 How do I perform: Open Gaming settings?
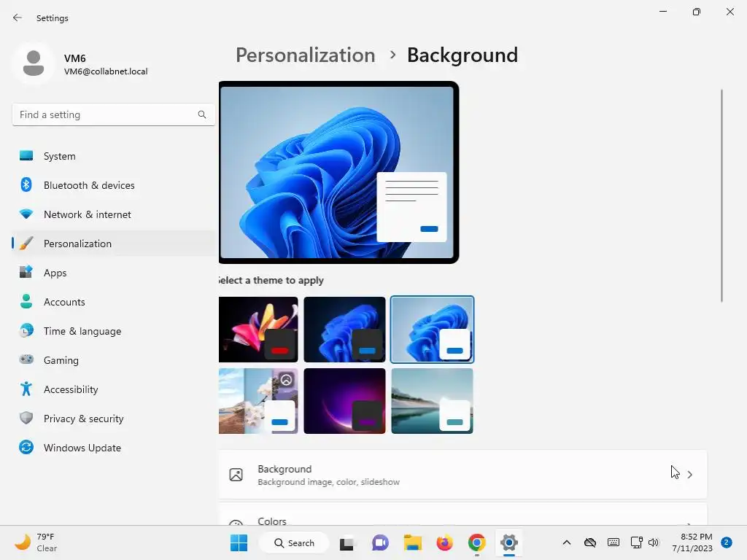click(x=113, y=360)
